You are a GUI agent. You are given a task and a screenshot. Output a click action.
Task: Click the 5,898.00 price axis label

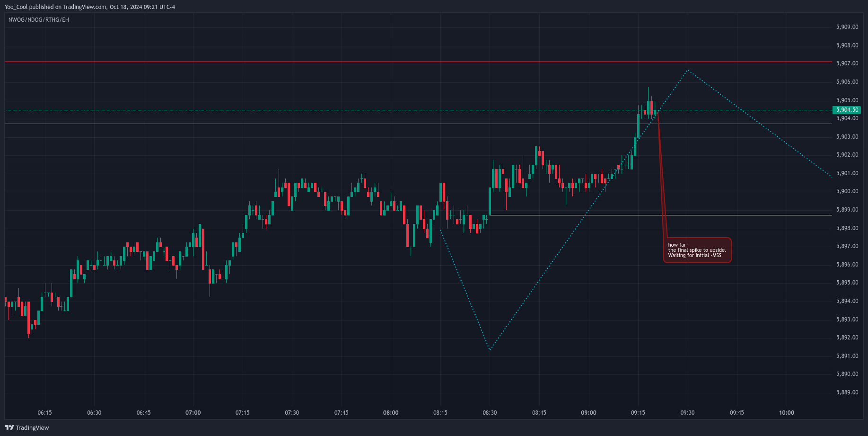click(x=847, y=228)
